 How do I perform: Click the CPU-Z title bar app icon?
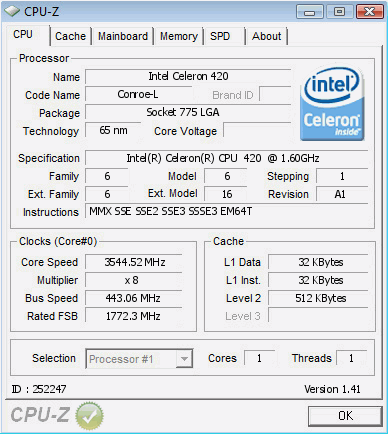[x=12, y=12]
